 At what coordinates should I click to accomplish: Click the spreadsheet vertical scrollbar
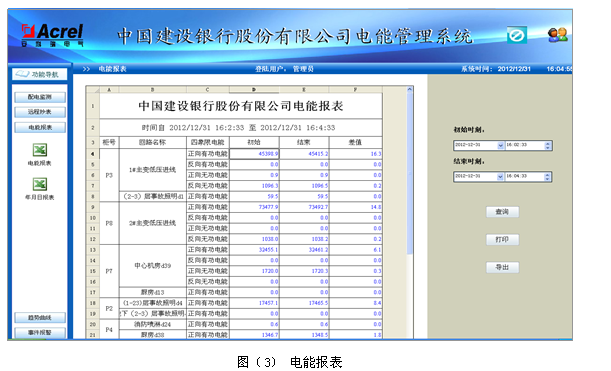coord(410,212)
